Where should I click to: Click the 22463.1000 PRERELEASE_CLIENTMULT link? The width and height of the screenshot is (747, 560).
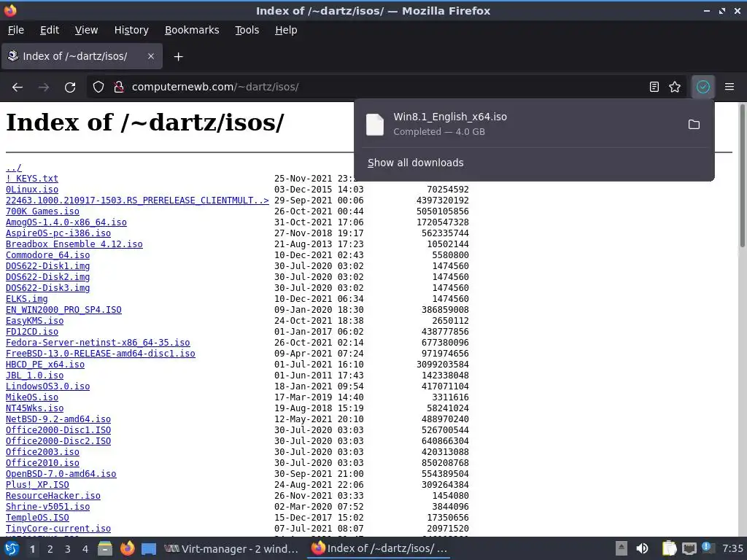(x=137, y=201)
